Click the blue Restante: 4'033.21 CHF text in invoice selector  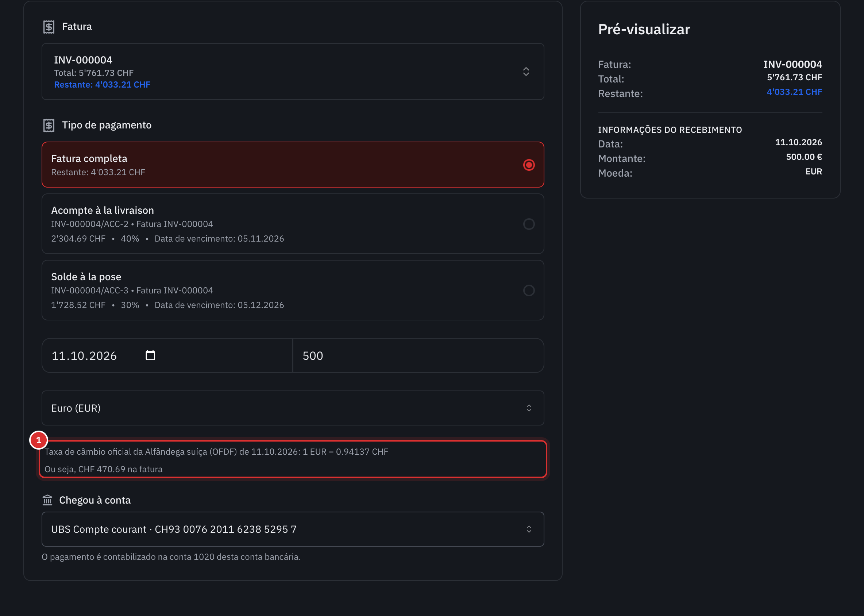[x=102, y=85]
